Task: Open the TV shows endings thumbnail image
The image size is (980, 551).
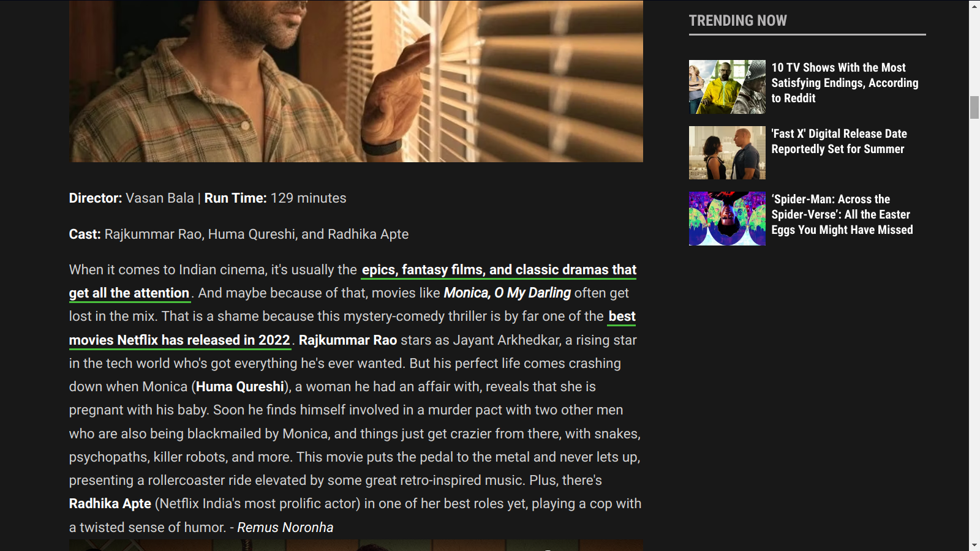Action: pyautogui.click(x=727, y=87)
